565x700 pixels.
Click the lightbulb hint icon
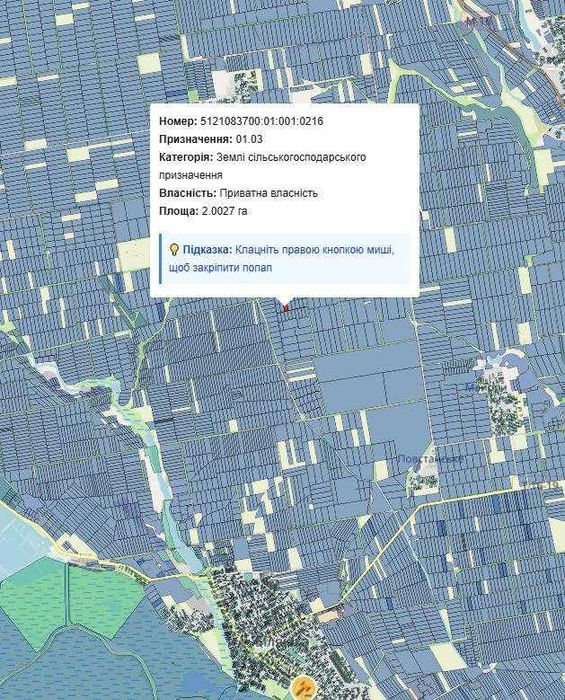point(174,250)
